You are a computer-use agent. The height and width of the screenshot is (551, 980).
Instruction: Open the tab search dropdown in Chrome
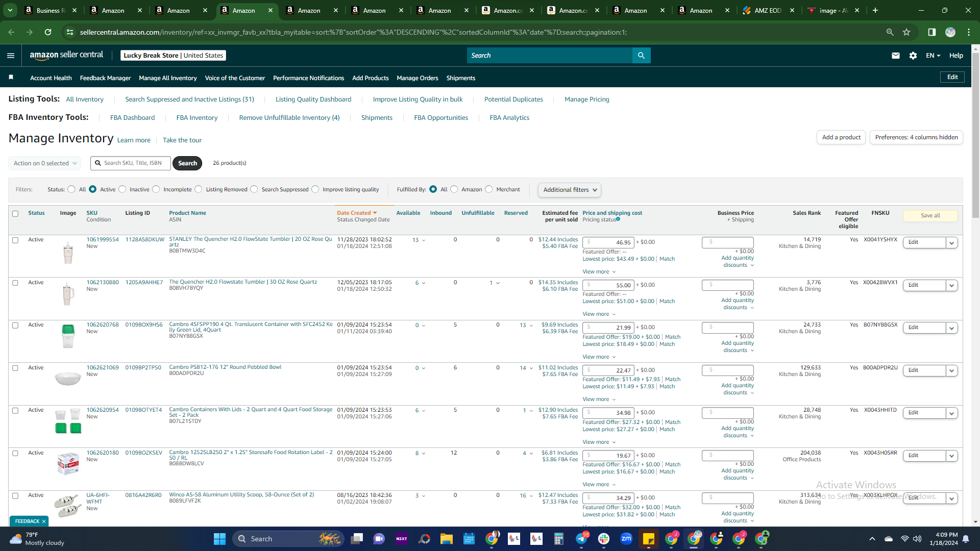(x=10, y=10)
